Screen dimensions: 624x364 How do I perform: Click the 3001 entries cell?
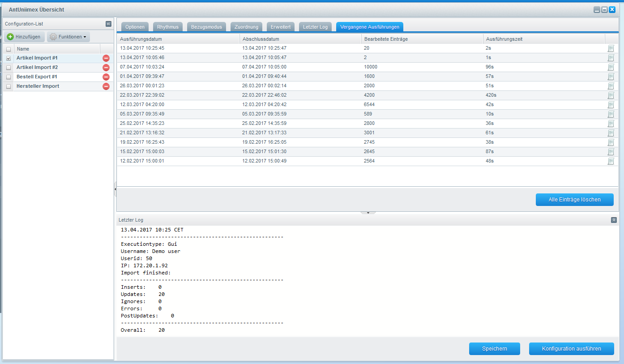[x=422, y=133]
